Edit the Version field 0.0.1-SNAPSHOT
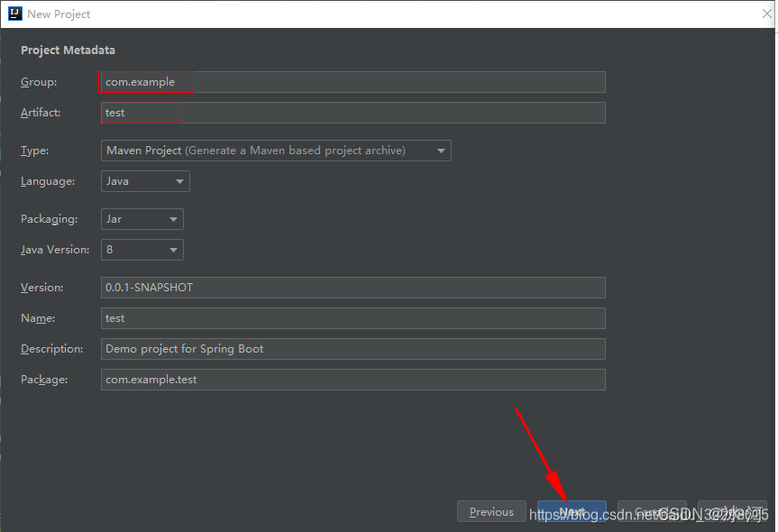 [352, 288]
